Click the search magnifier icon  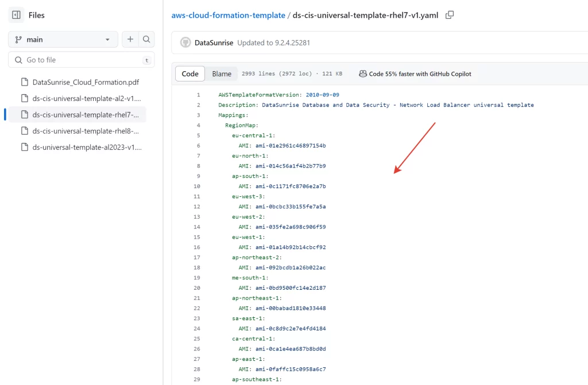pos(146,40)
